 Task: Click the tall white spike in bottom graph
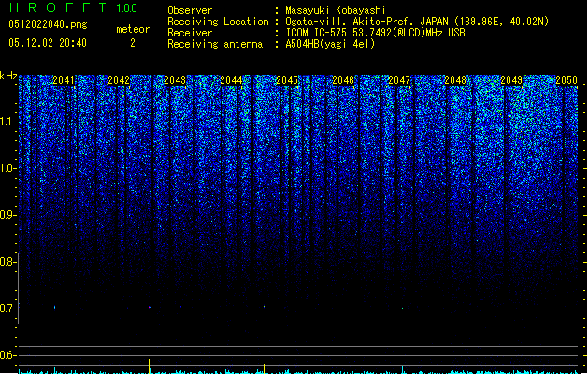coord(150,365)
